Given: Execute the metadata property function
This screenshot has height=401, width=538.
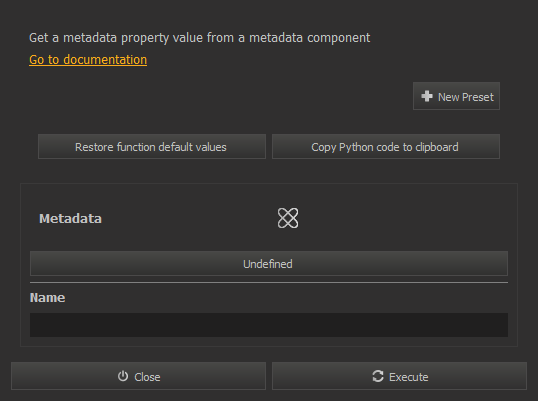Looking at the screenshot, I should [399, 376].
